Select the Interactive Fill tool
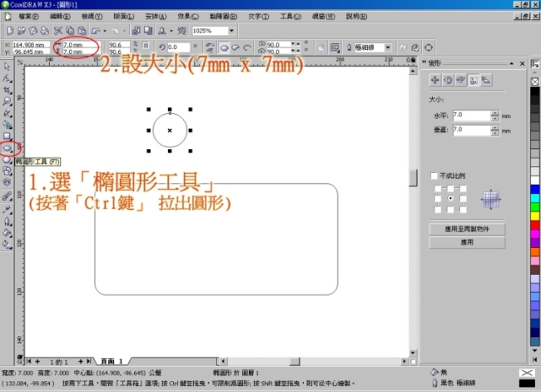This screenshot has height=392, width=541. pos(7,245)
